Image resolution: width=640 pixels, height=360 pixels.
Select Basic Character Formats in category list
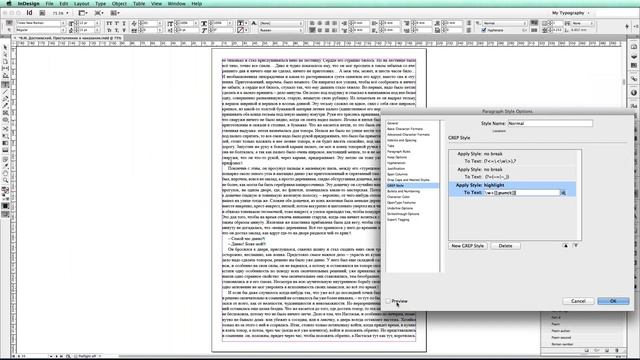[x=405, y=129]
